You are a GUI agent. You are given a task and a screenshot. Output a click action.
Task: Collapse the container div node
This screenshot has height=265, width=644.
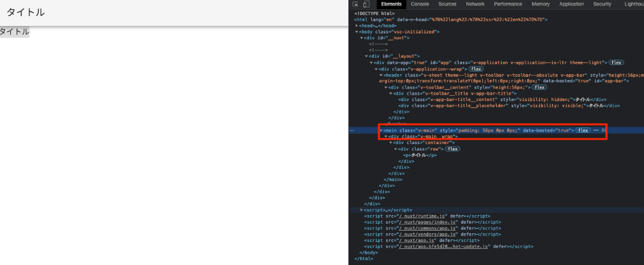pos(391,142)
